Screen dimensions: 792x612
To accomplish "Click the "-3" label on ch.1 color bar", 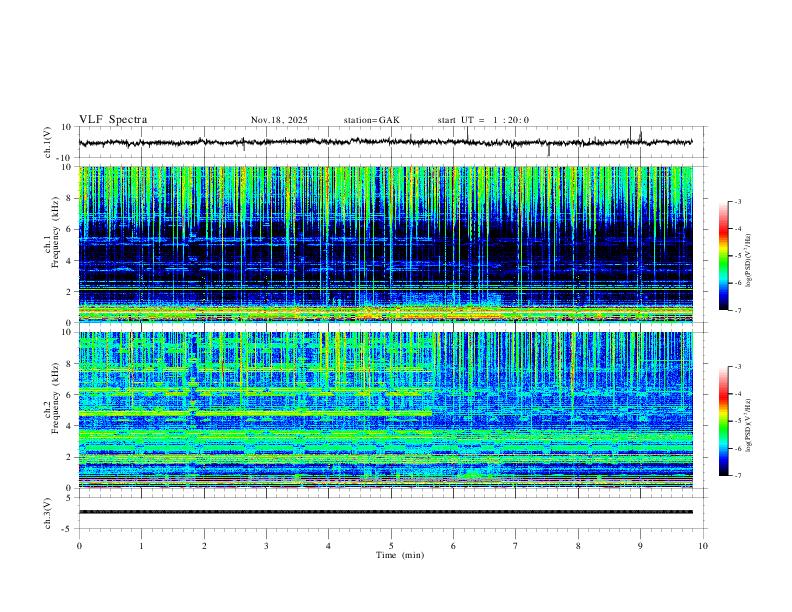I will tap(738, 201).
